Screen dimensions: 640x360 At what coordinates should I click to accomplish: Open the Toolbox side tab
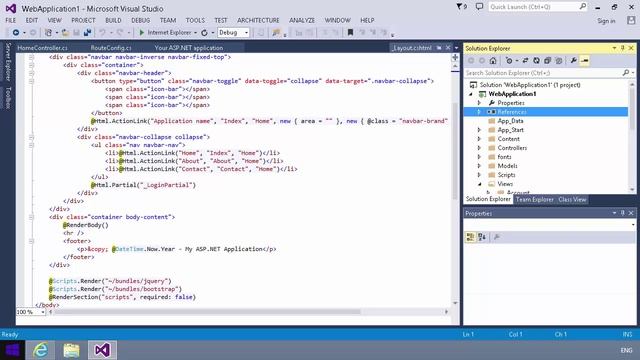pos(8,98)
